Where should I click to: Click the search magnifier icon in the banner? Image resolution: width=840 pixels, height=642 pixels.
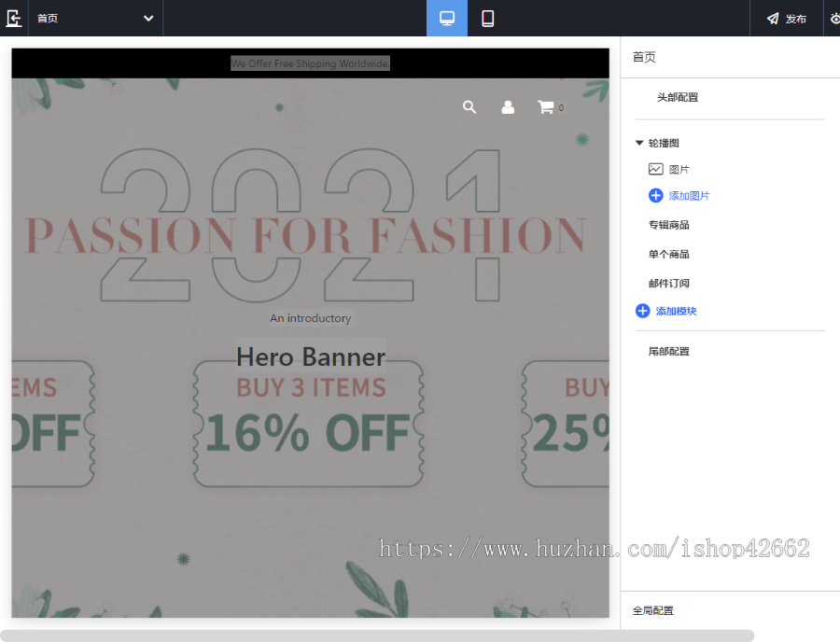coord(469,107)
